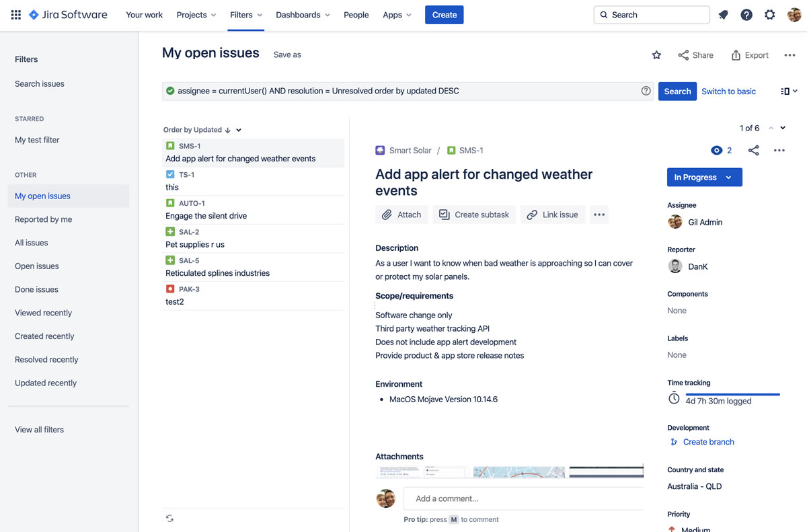Click the Gil Admin assignee avatar
Screen dimensions: 807x532
675,222
